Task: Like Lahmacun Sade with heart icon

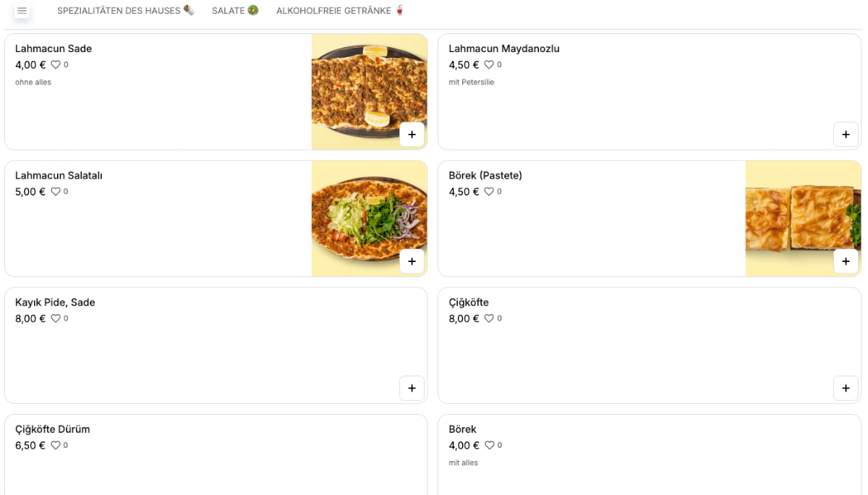Action: coord(56,65)
